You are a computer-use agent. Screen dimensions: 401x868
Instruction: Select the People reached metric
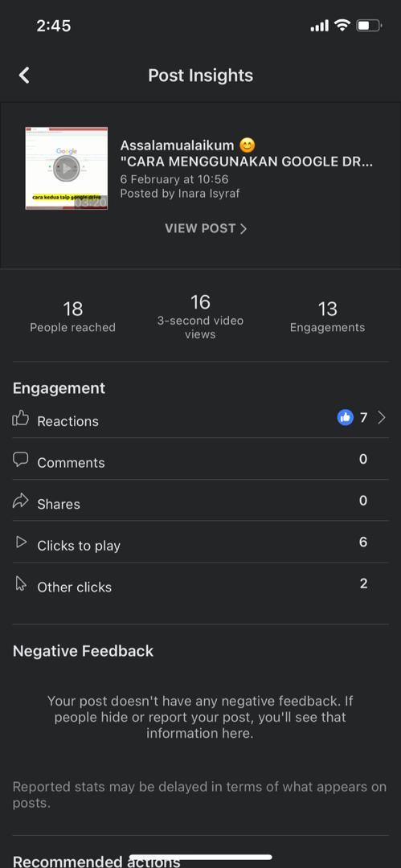(x=72, y=317)
